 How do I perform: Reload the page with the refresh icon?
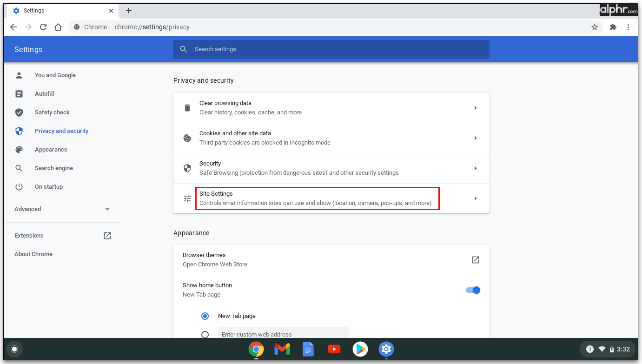click(x=43, y=27)
